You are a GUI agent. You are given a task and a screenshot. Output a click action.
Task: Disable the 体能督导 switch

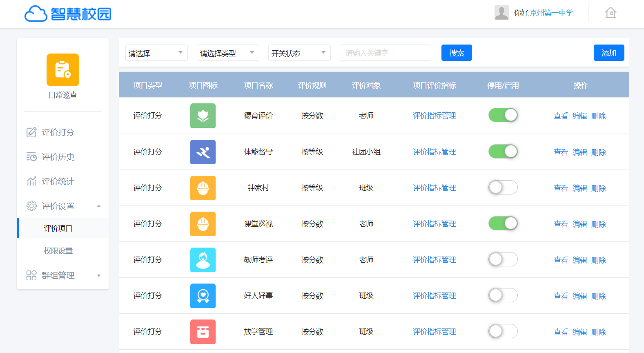[503, 152]
